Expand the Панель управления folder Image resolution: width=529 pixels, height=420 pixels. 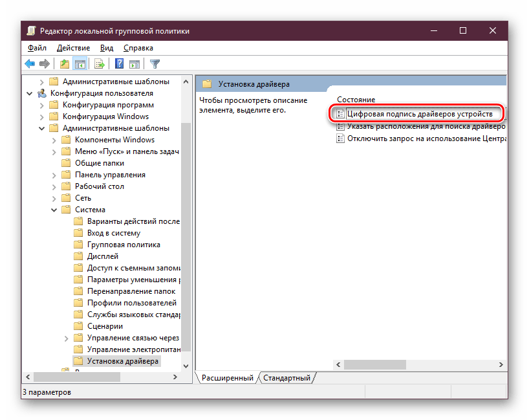(x=54, y=175)
